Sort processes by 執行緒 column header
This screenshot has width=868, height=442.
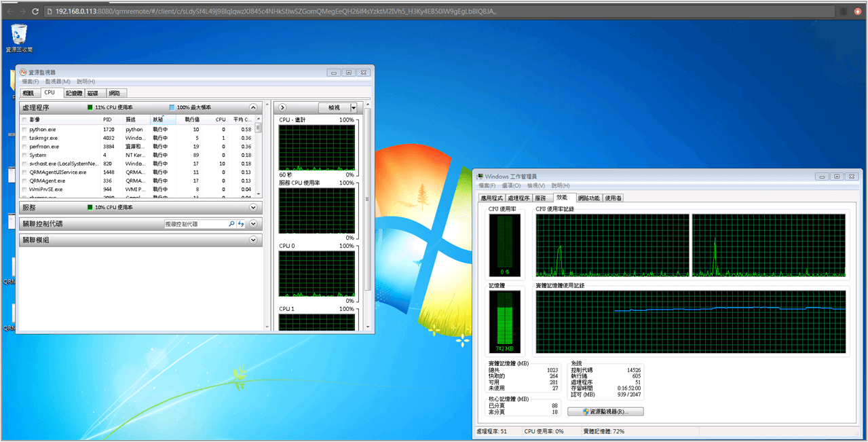(189, 119)
